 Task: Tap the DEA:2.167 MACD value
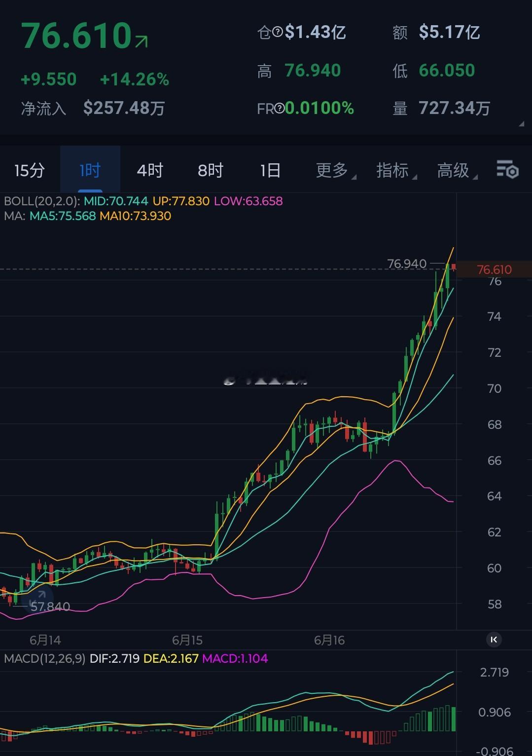pos(171,658)
